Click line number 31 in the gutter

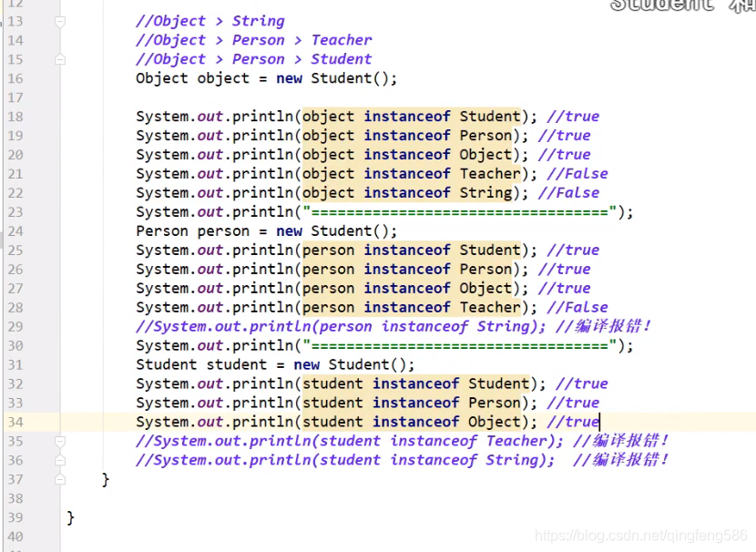point(15,365)
